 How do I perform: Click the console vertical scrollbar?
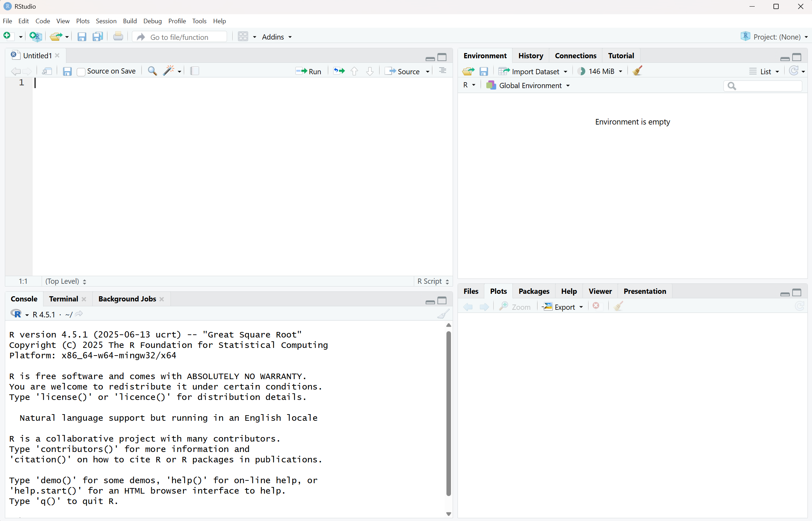449,413
